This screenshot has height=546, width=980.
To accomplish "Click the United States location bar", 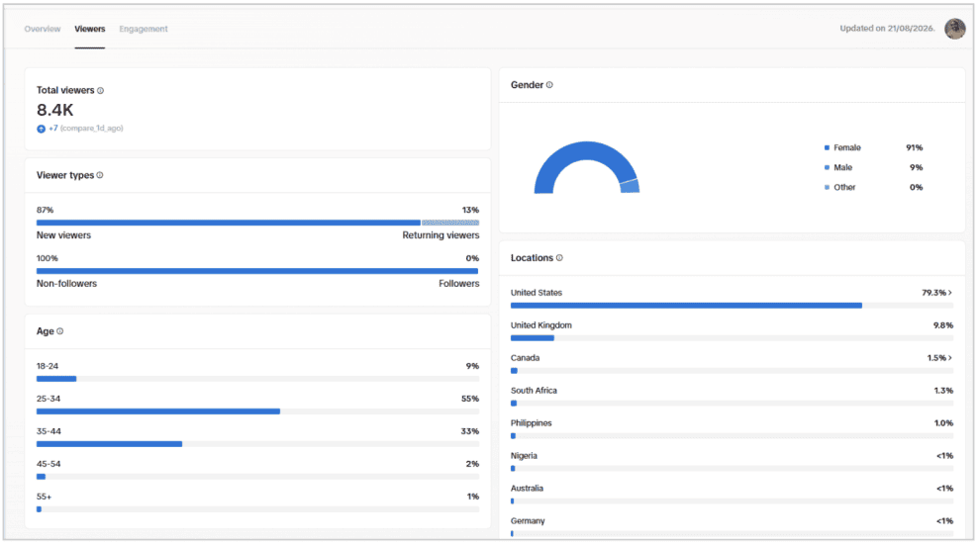I will click(x=686, y=306).
